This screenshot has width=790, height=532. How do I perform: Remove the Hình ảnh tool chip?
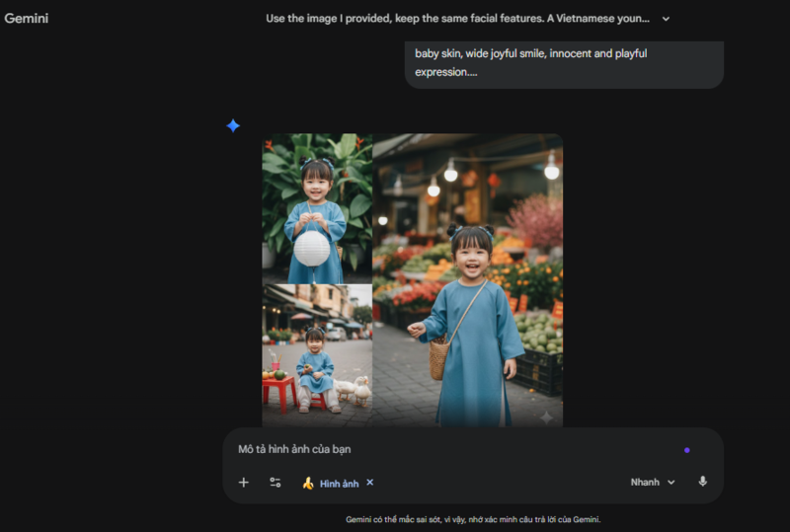(x=370, y=483)
